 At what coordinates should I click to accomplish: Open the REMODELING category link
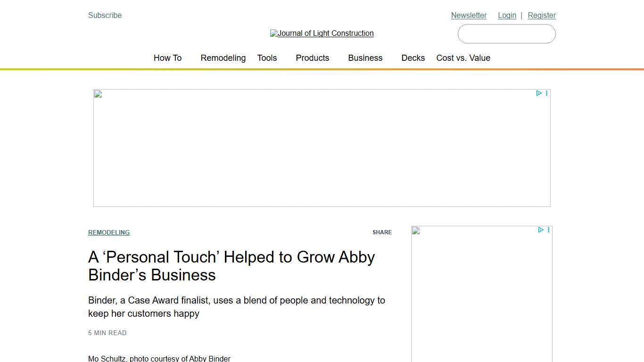[109, 232]
